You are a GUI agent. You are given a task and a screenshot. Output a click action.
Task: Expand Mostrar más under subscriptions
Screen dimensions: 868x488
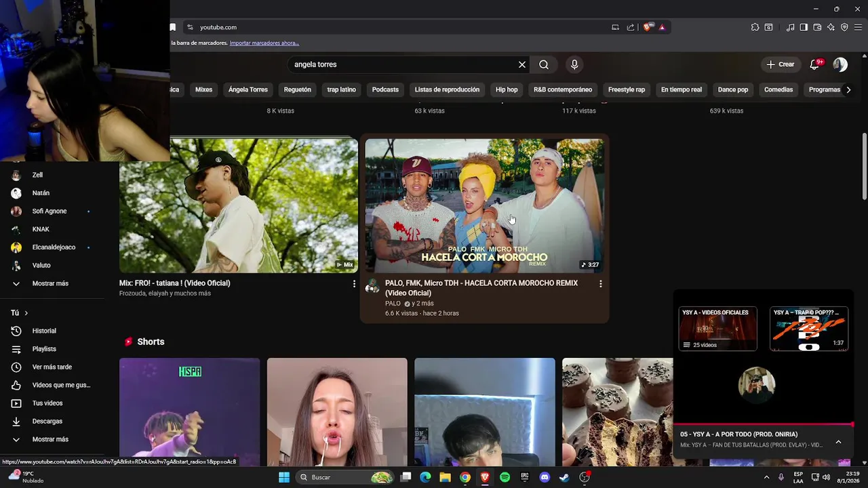click(x=51, y=283)
